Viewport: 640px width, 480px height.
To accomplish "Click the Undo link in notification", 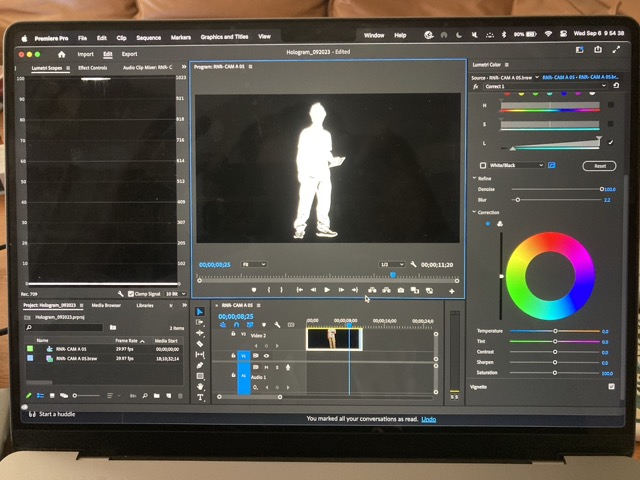I will (429, 419).
